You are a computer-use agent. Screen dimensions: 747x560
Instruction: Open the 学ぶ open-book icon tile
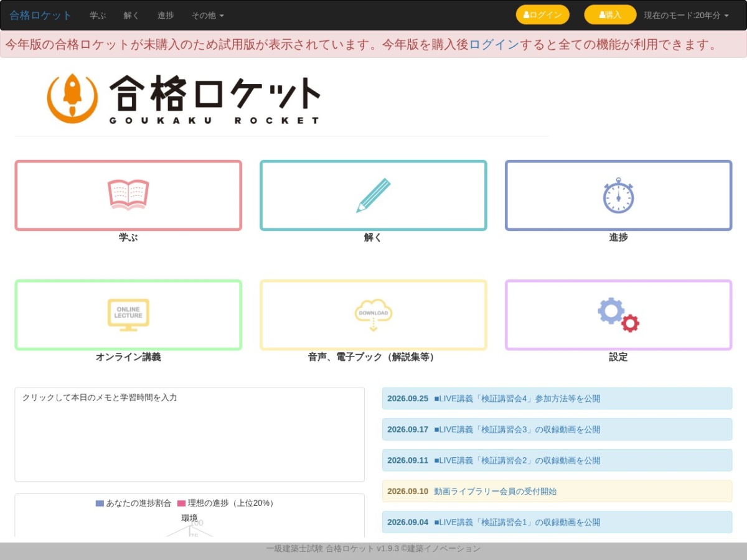pyautogui.click(x=128, y=195)
